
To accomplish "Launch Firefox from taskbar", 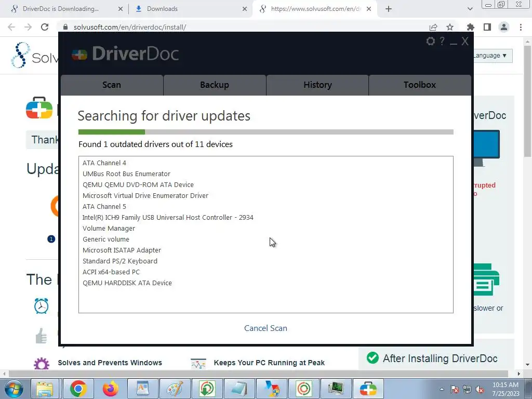I will [110, 389].
